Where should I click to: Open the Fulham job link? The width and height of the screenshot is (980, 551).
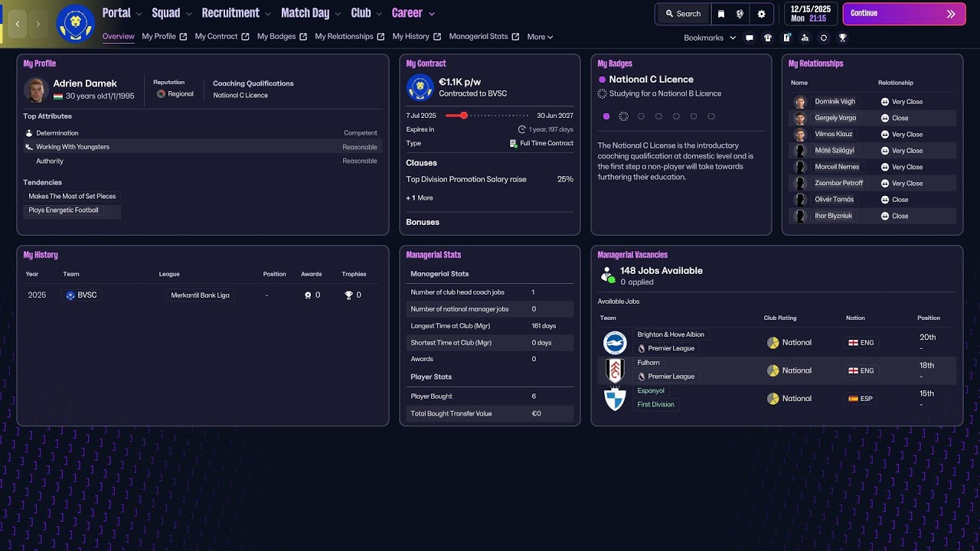click(648, 363)
